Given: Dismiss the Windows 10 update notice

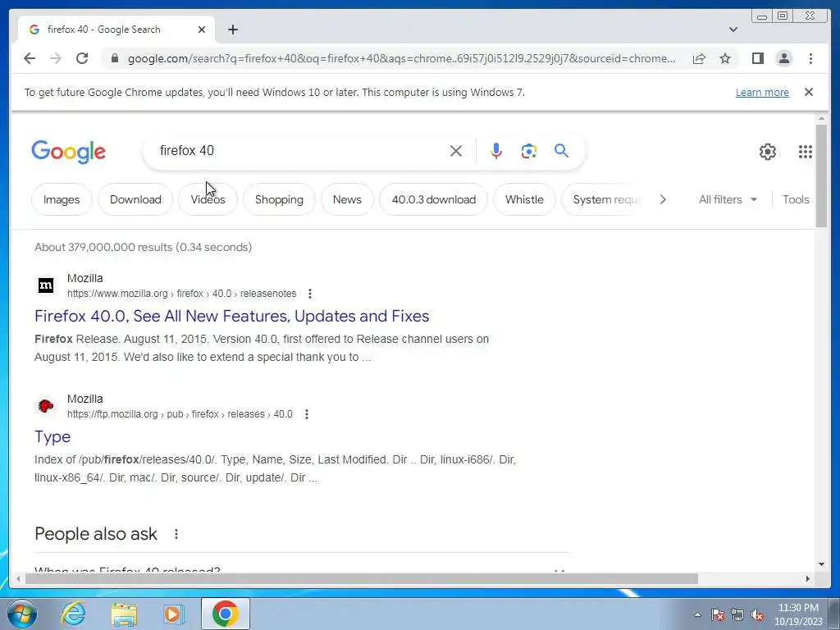Looking at the screenshot, I should tap(809, 92).
